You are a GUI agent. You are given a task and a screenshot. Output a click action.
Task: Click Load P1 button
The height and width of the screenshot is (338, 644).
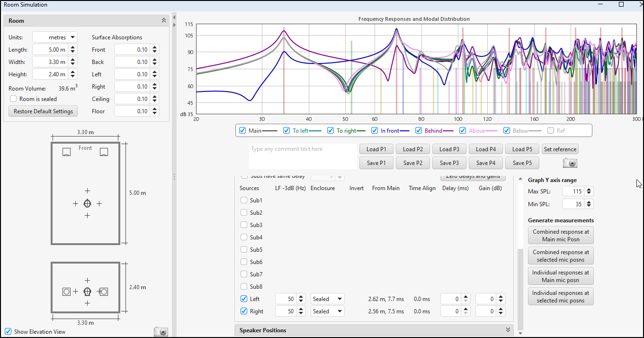tap(376, 149)
